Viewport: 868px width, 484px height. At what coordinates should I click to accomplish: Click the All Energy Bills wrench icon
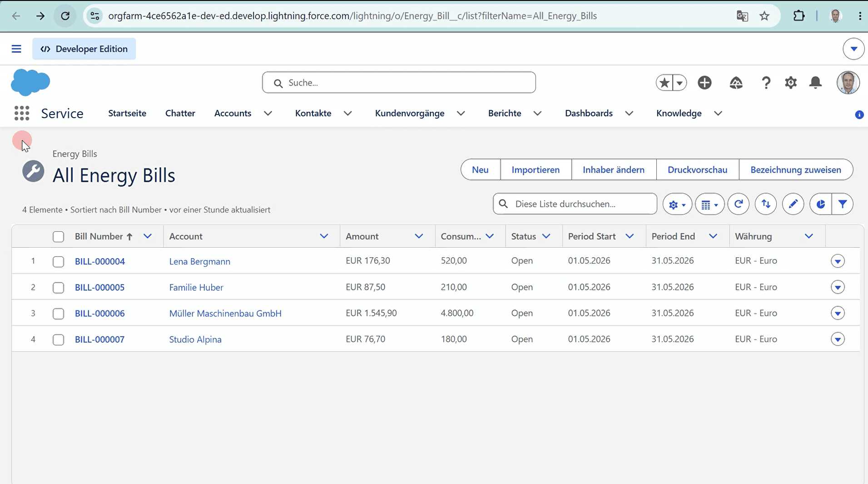coord(33,171)
